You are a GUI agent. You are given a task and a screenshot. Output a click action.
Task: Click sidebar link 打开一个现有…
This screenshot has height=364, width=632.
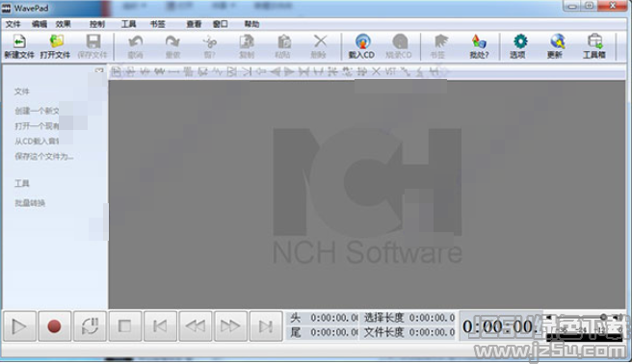click(x=37, y=126)
